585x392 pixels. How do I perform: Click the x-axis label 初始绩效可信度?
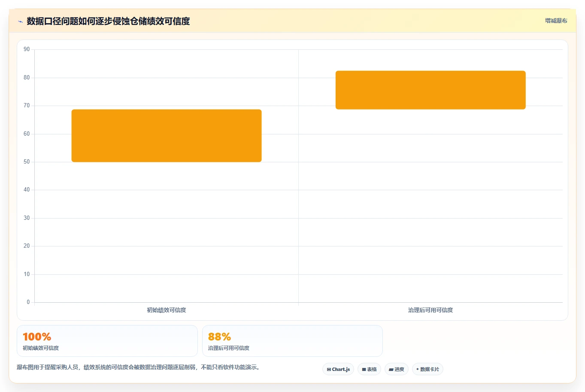pos(167,310)
